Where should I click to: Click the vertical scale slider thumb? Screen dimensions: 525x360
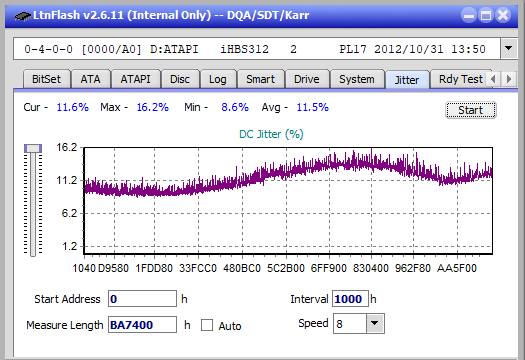click(x=33, y=148)
